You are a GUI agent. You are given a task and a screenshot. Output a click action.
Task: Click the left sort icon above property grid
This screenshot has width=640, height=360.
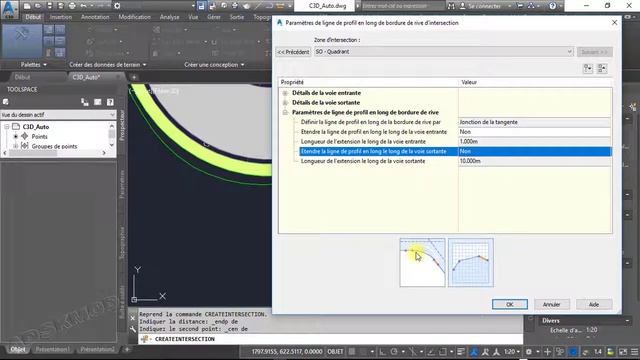tap(588, 68)
